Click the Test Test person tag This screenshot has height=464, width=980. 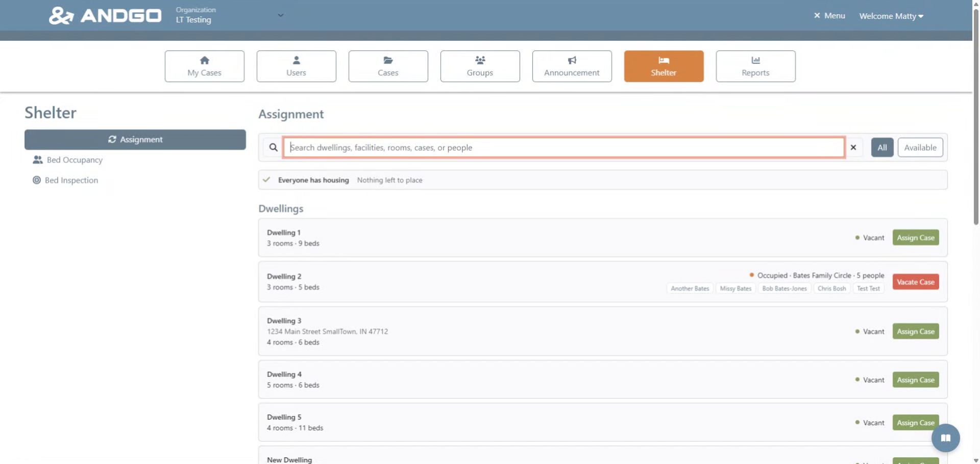point(868,289)
